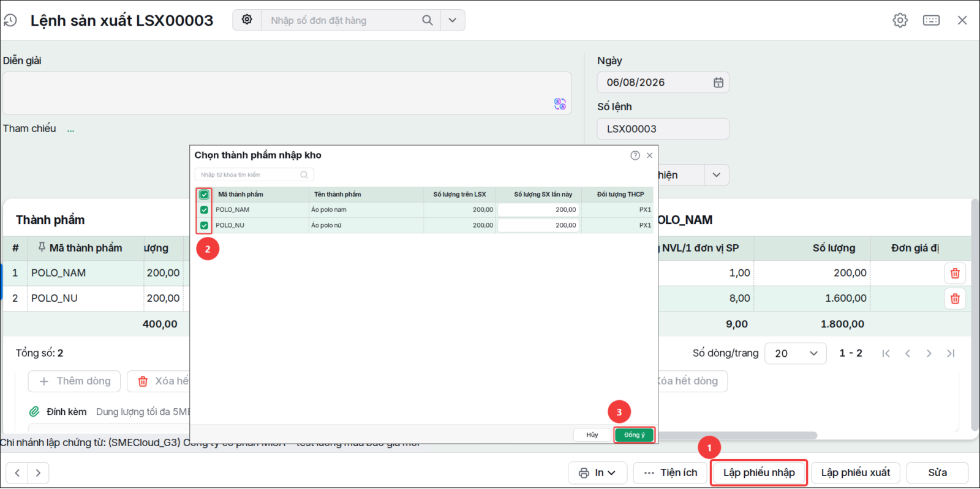Uncheck the POLO_NAM row checkbox

pos(204,210)
